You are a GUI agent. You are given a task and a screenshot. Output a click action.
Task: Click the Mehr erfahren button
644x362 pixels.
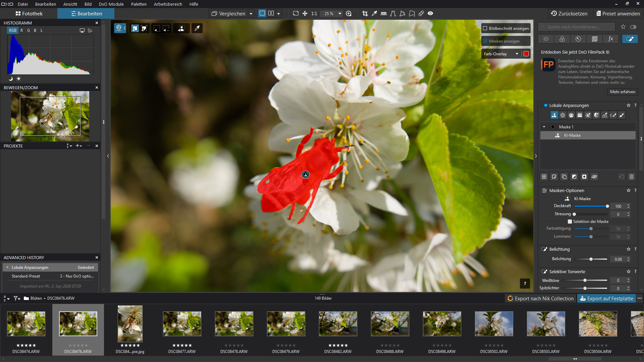(x=623, y=92)
